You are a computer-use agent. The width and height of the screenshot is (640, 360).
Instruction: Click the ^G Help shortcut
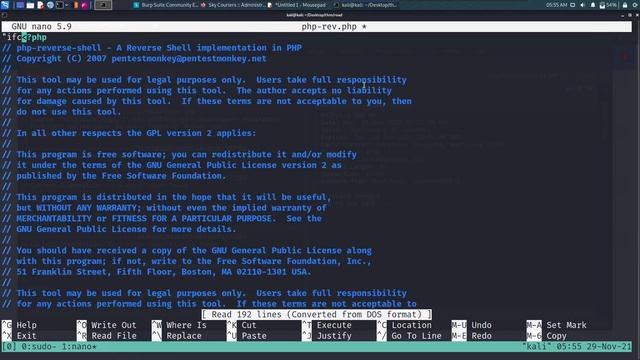[19, 325]
